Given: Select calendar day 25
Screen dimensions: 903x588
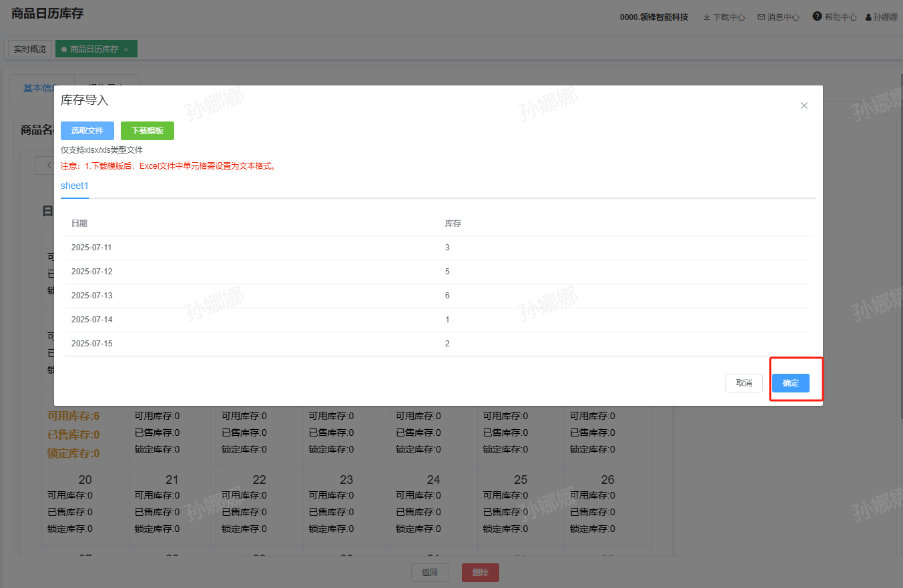Looking at the screenshot, I should pyautogui.click(x=521, y=480).
